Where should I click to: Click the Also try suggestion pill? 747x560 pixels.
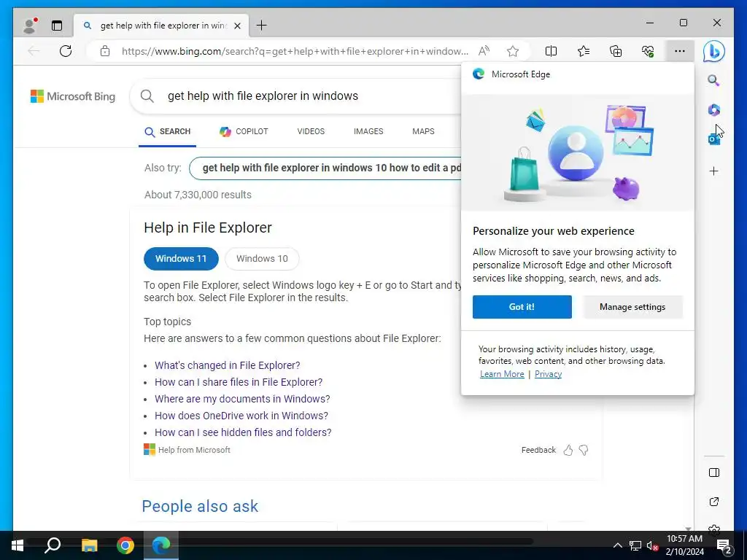click(325, 168)
